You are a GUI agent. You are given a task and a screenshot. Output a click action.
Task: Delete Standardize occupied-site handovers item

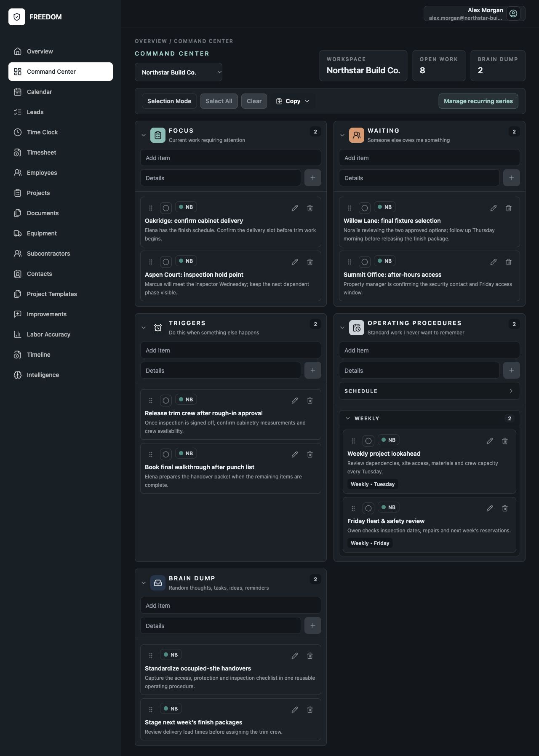(x=310, y=656)
